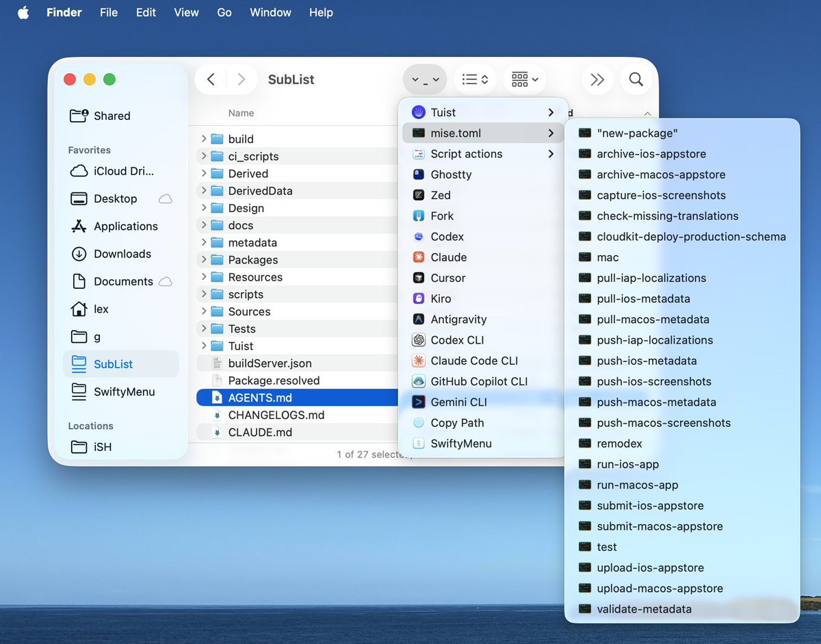Open the Script actions submenu
The image size is (821, 644).
[x=482, y=154]
